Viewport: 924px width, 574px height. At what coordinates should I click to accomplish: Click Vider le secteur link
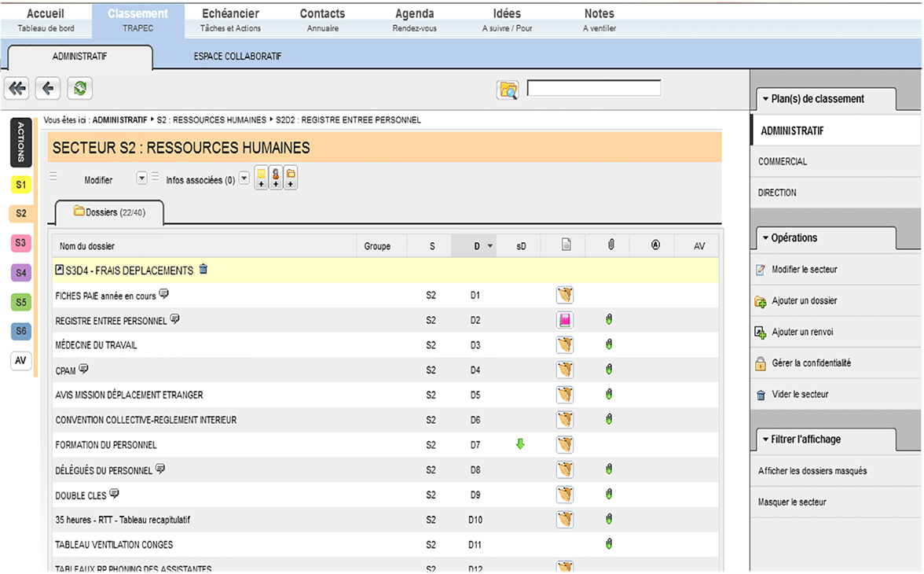tap(800, 394)
